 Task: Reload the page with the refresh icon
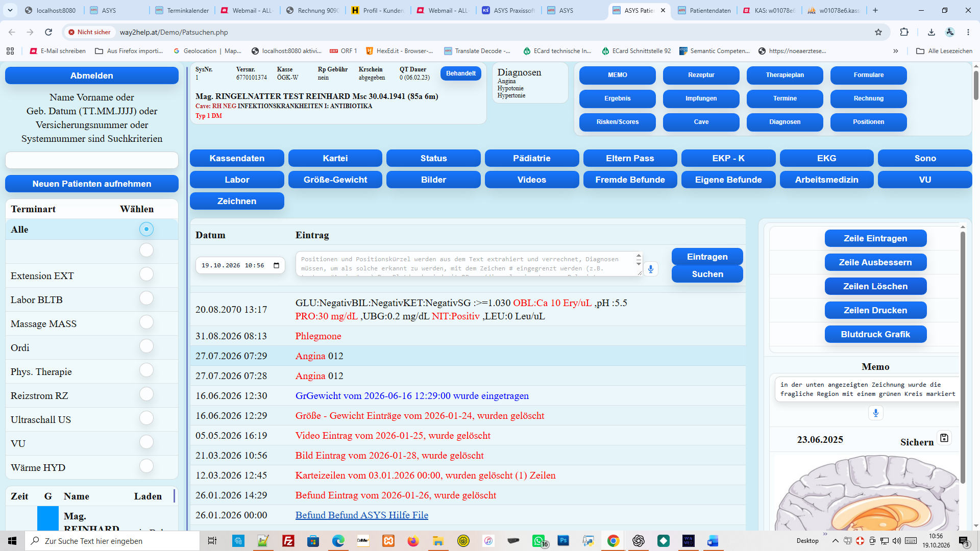[48, 32]
